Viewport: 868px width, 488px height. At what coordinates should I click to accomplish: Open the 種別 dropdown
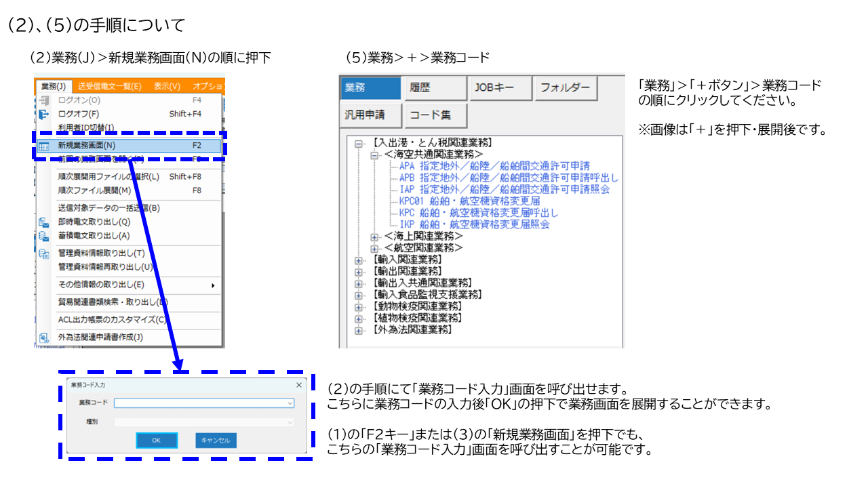tap(292, 422)
